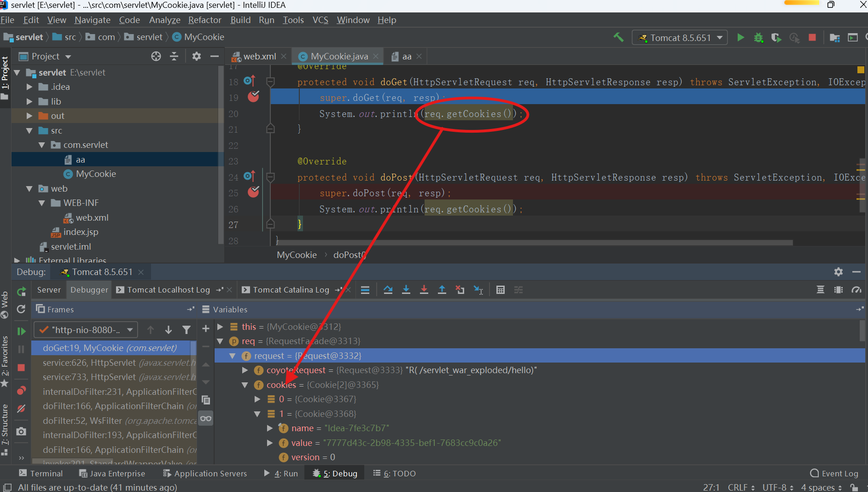Collapse all nodes in Project panel
This screenshot has height=492, width=868.
174,56
